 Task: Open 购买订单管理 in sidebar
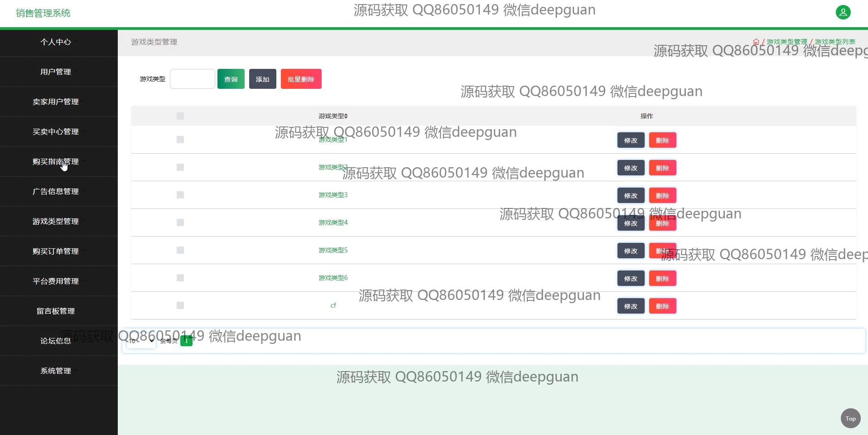56,251
